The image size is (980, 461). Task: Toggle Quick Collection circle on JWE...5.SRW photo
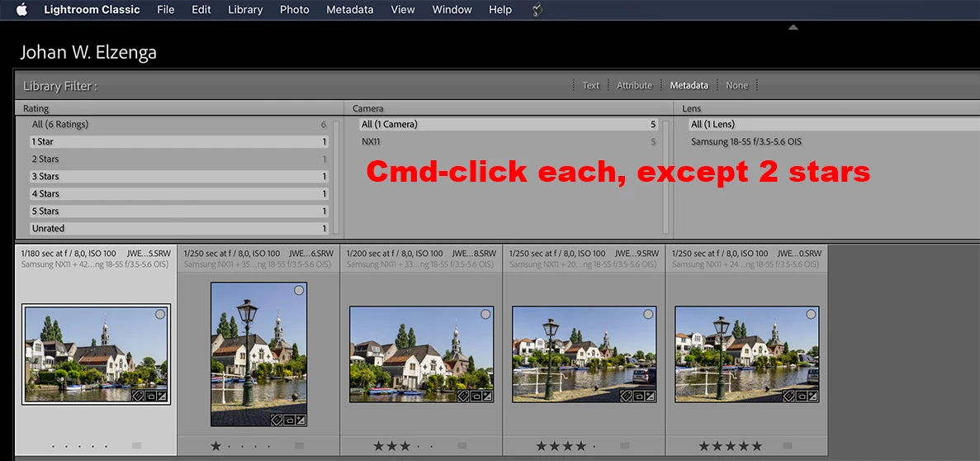pyautogui.click(x=160, y=314)
